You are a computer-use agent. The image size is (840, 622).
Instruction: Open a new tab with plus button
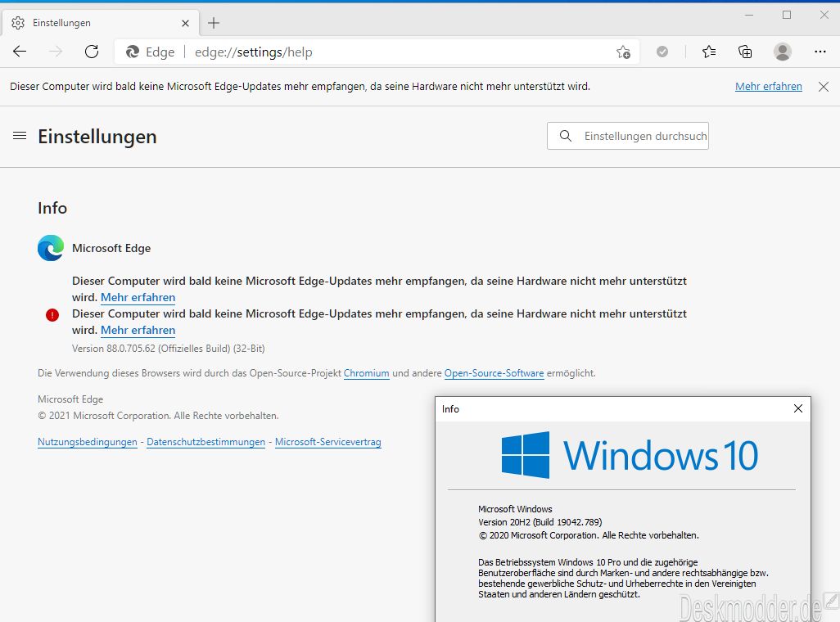(214, 23)
